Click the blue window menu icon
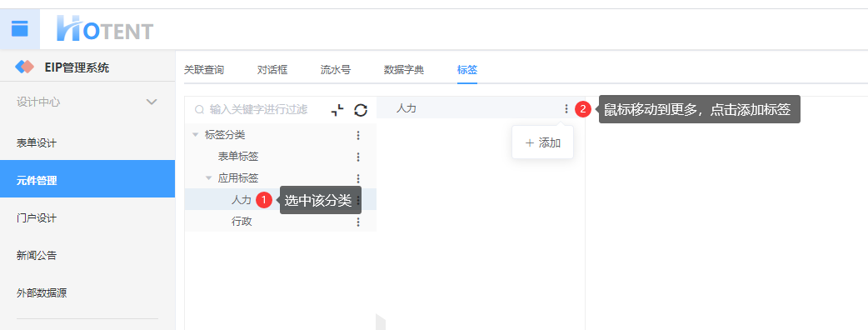Screen dimensions: 868x330 [19, 29]
